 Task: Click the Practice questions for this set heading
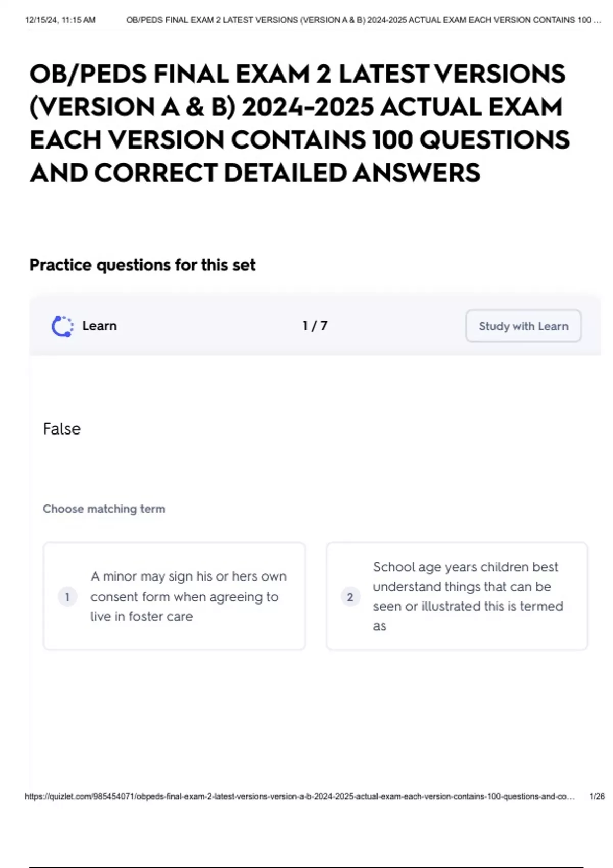pyautogui.click(x=143, y=265)
